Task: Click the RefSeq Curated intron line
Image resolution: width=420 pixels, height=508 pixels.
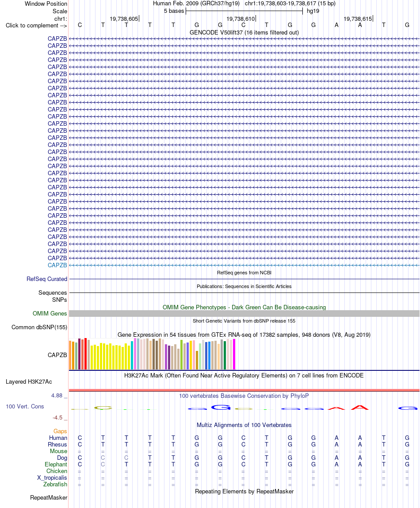Action: (244, 279)
